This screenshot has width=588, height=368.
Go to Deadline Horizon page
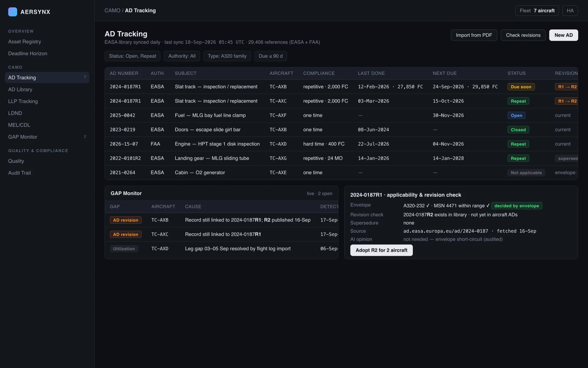tap(47, 53)
